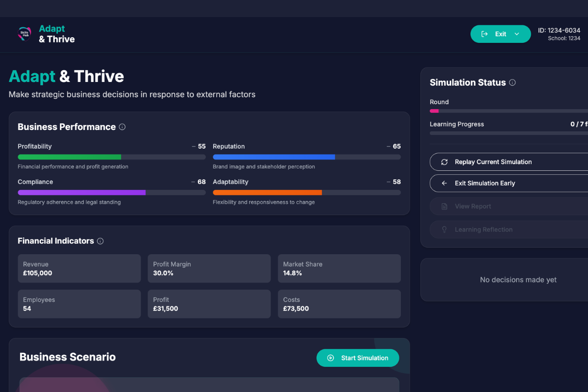Click the back arrow icon on Exit Simulation Early
The height and width of the screenshot is (392, 588).
[445, 183]
